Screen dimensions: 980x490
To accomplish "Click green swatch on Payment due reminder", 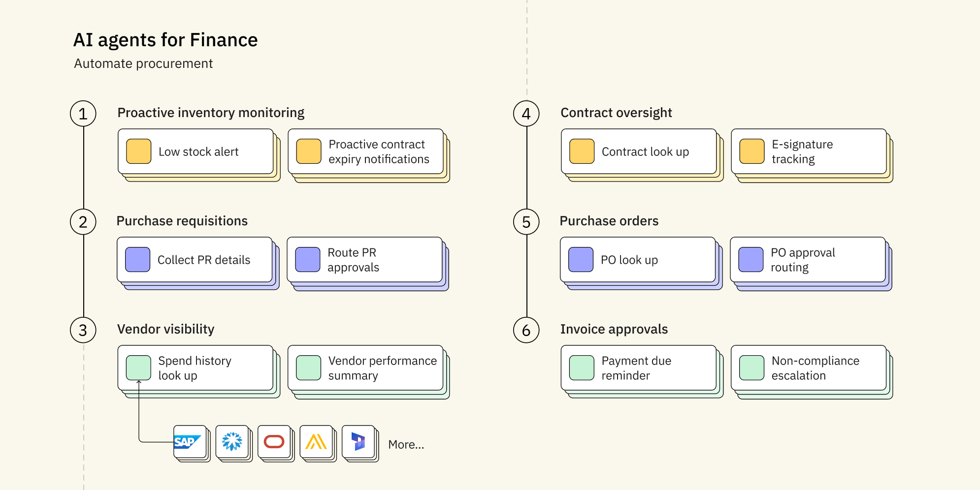I will click(x=582, y=368).
